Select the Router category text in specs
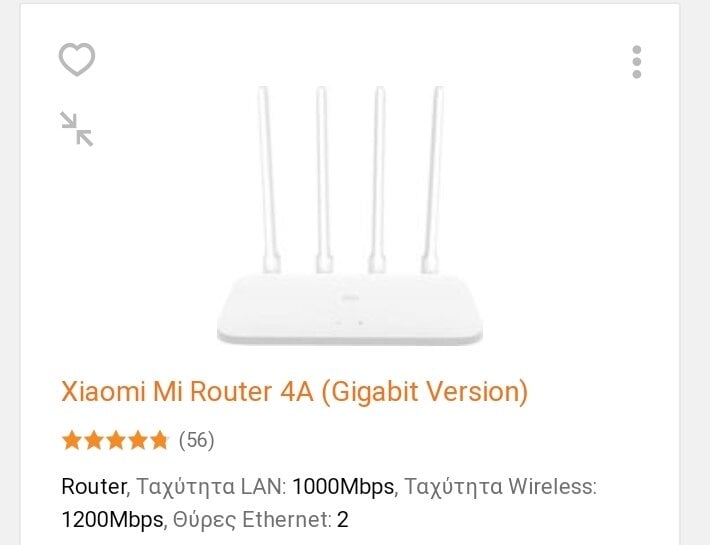710x545 pixels. click(x=94, y=487)
